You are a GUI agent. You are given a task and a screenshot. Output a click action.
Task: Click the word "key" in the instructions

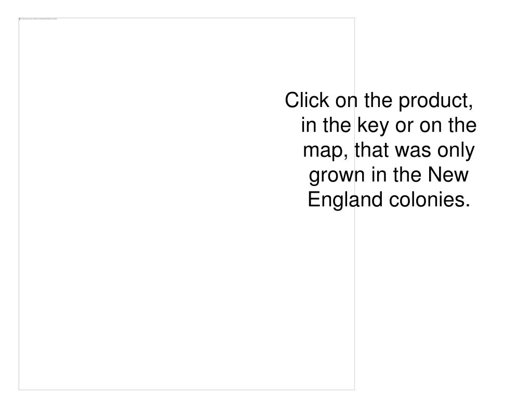(x=373, y=126)
